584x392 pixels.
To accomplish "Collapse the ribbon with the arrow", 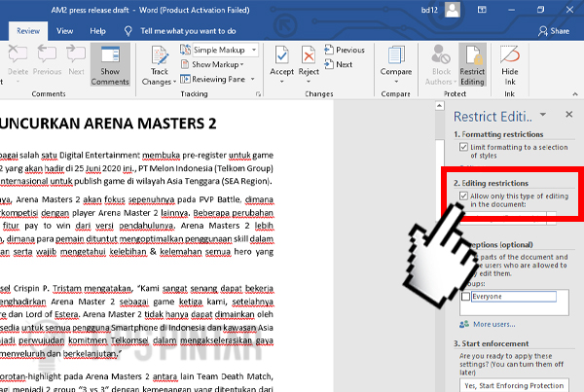I will [x=575, y=94].
